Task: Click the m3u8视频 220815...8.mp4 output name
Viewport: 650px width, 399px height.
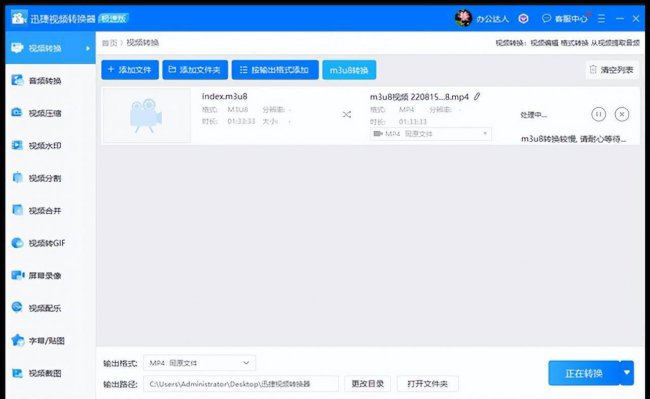Action: (419, 97)
